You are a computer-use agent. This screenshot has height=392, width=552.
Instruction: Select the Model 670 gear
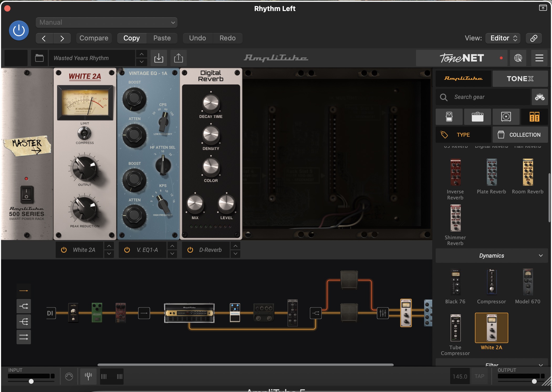[528, 286]
